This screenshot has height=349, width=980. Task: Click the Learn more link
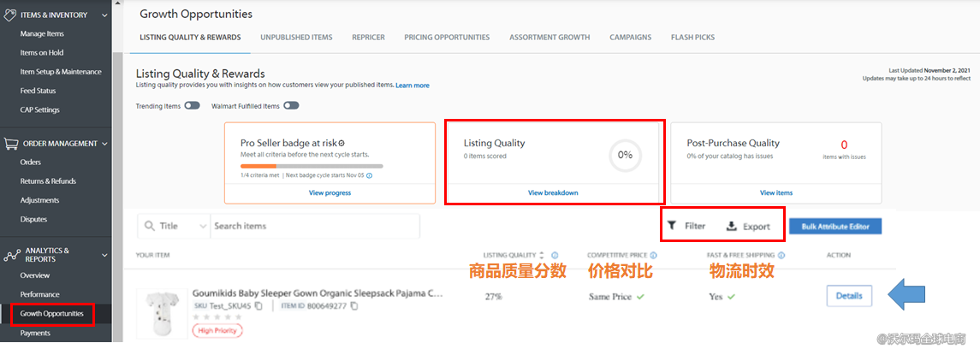(x=412, y=86)
